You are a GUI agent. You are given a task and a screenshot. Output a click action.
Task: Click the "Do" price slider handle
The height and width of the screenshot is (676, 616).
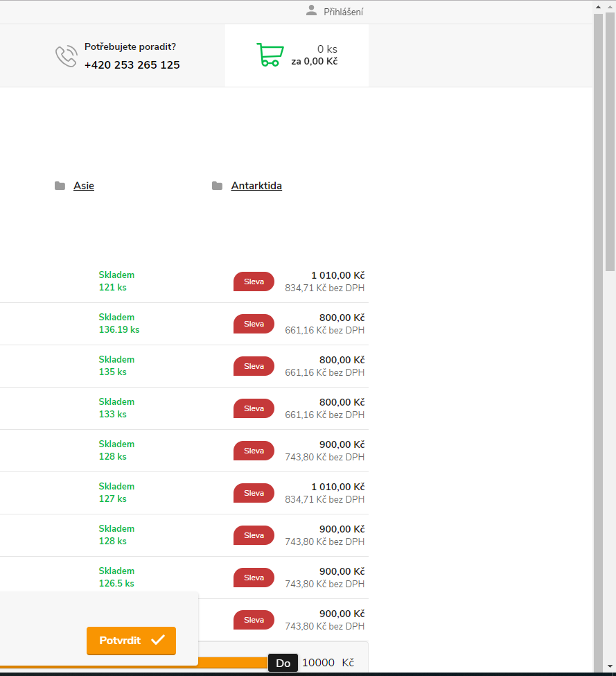tap(283, 663)
